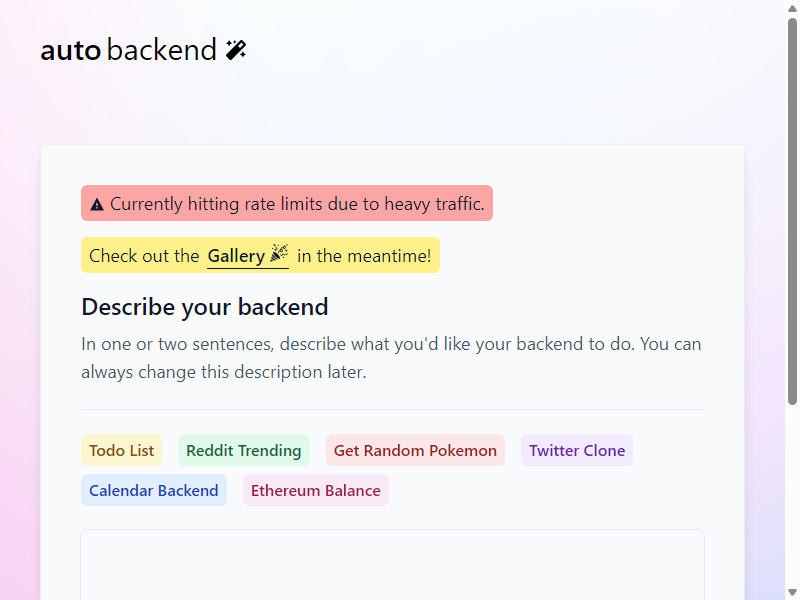
Task: Focus the backend description text area
Action: coord(392,565)
